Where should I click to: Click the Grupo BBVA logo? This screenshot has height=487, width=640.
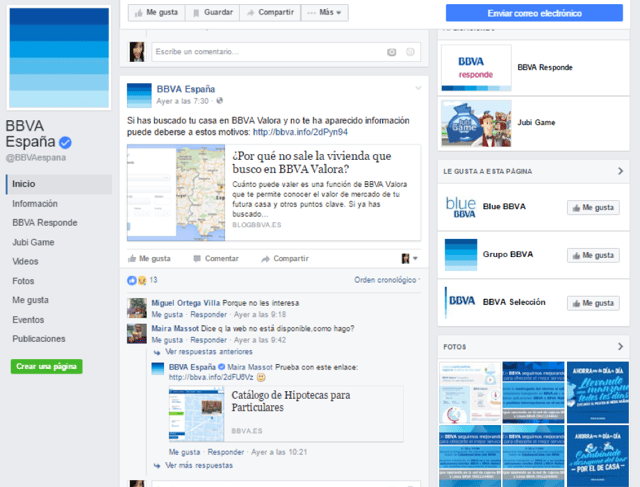(x=461, y=255)
